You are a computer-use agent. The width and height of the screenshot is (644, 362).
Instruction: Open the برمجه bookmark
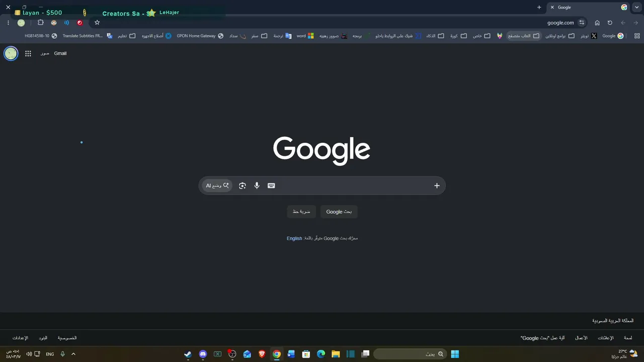(361, 36)
